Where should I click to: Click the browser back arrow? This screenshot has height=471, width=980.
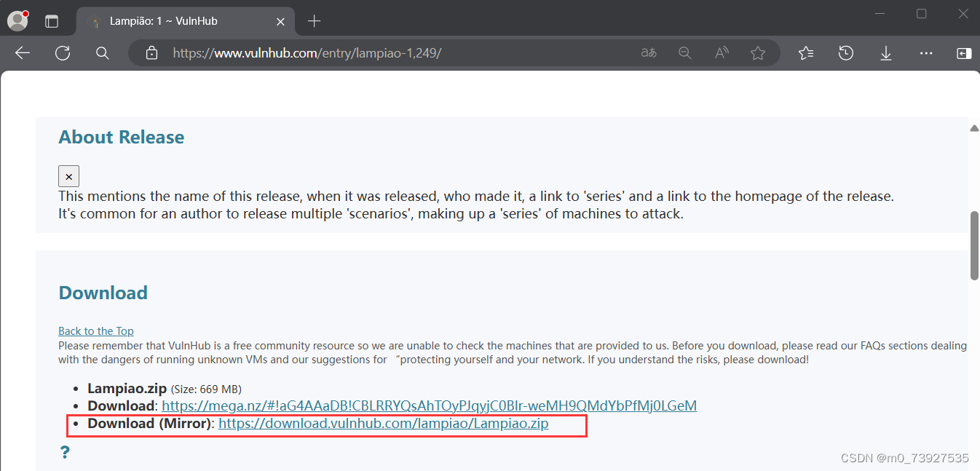tap(22, 52)
